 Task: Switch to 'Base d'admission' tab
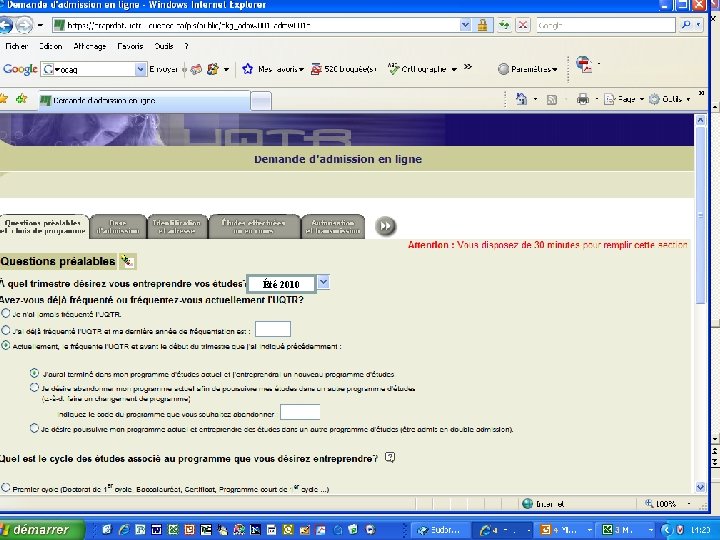click(x=118, y=227)
